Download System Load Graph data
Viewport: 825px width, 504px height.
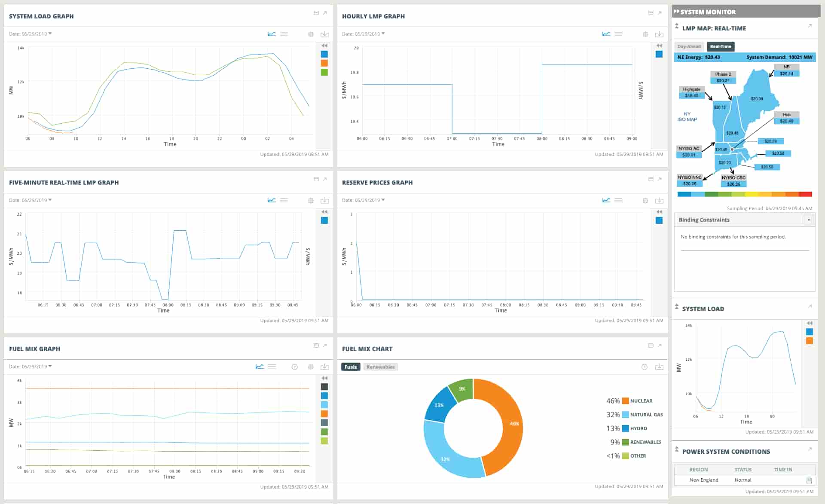coord(324,34)
